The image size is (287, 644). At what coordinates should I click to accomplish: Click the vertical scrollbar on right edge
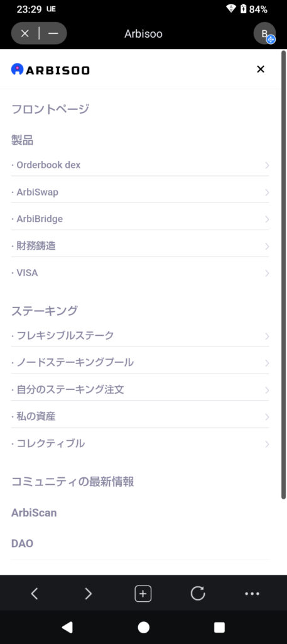pos(283,274)
